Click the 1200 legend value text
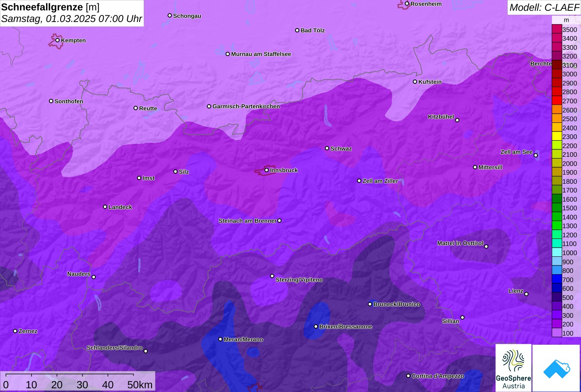 tap(570, 235)
